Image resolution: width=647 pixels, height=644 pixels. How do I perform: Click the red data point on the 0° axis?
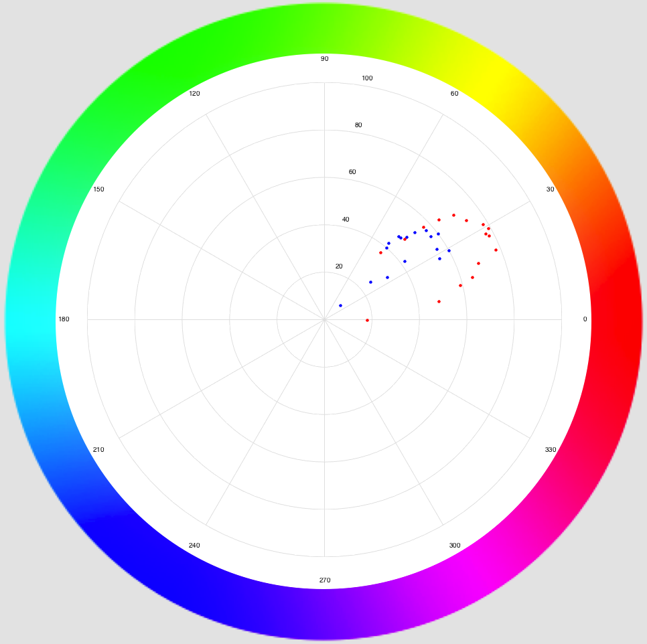coord(368,320)
